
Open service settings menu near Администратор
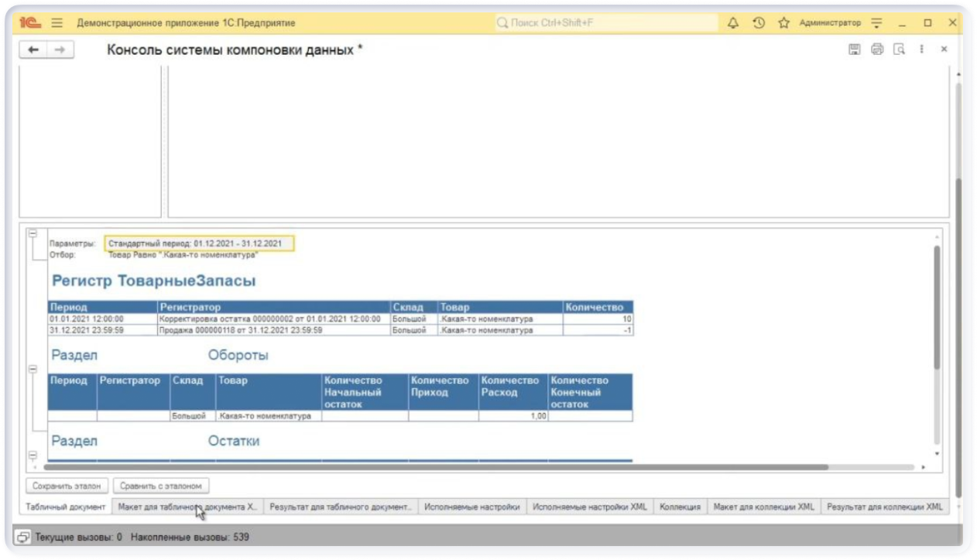tap(877, 23)
